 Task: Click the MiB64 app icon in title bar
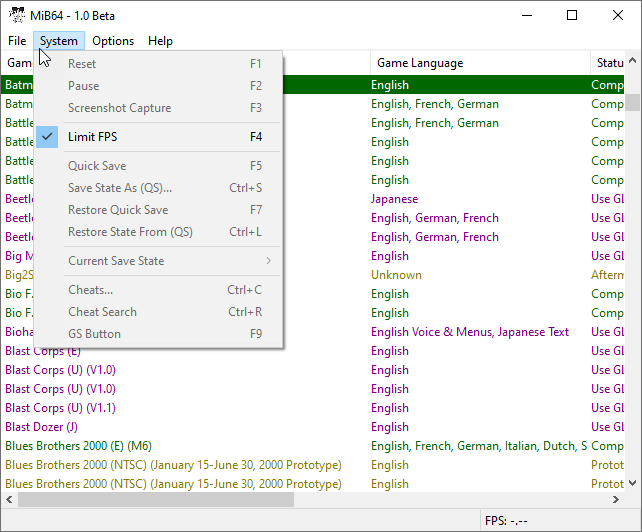pos(17,15)
